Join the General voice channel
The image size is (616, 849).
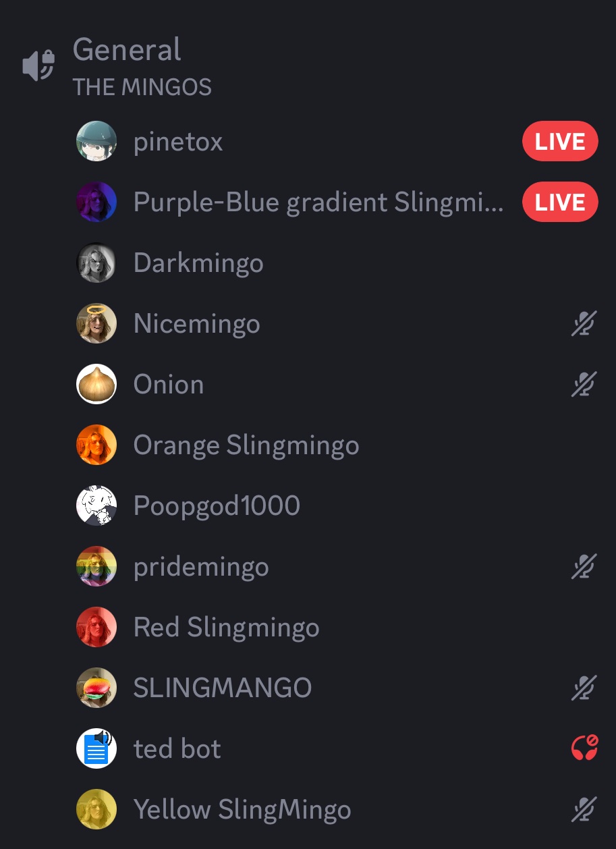(127, 49)
